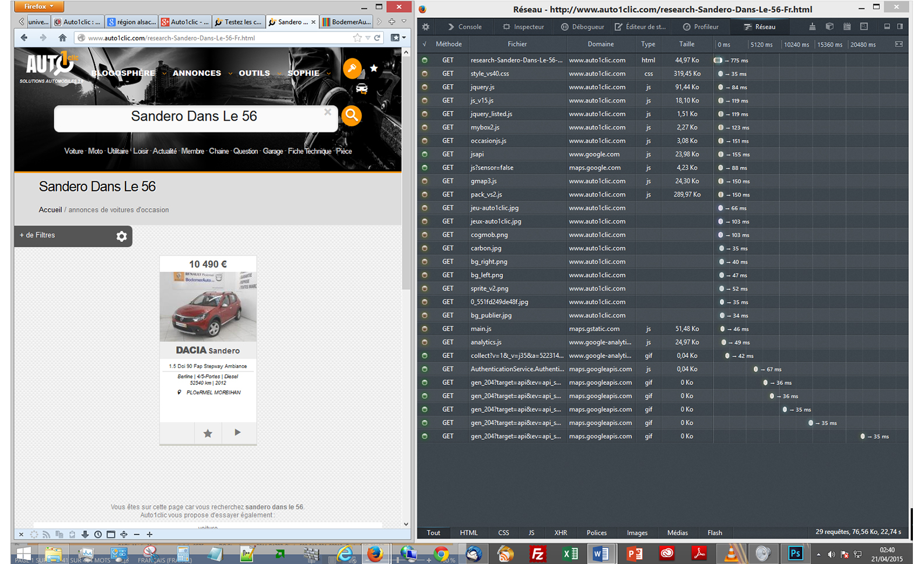Filter requests by HTML
The image size is (924, 564).
(469, 533)
